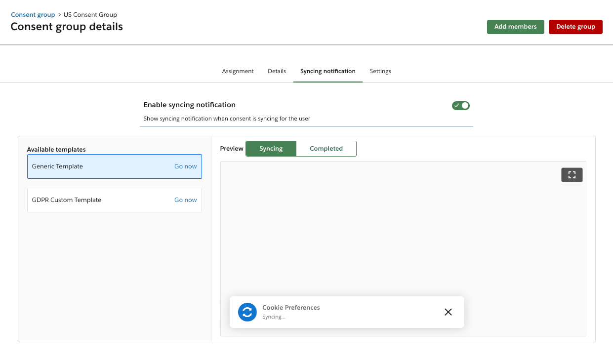Expand the preview to fullscreen
Image resolution: width=613 pixels, height=364 pixels.
572,175
